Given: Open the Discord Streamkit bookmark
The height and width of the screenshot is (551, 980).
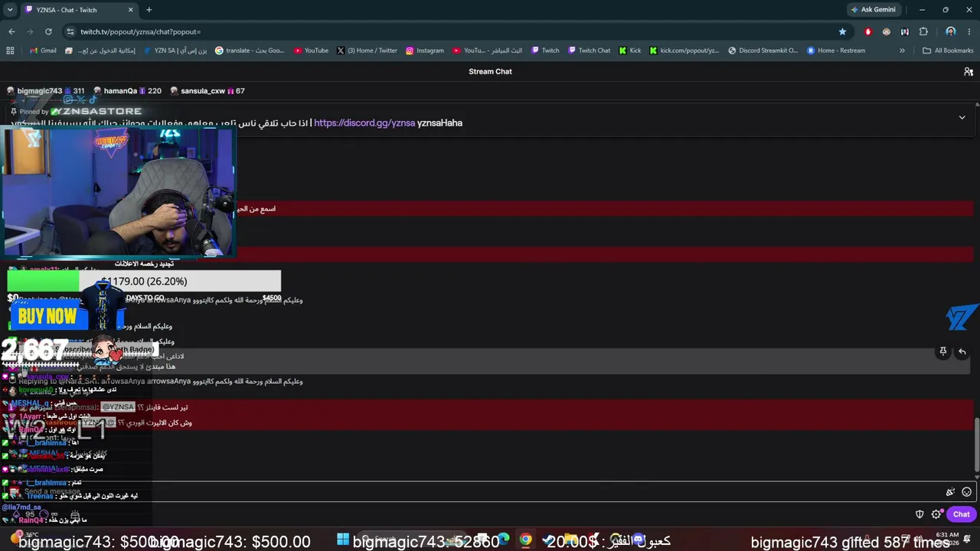Looking at the screenshot, I should click(x=763, y=51).
